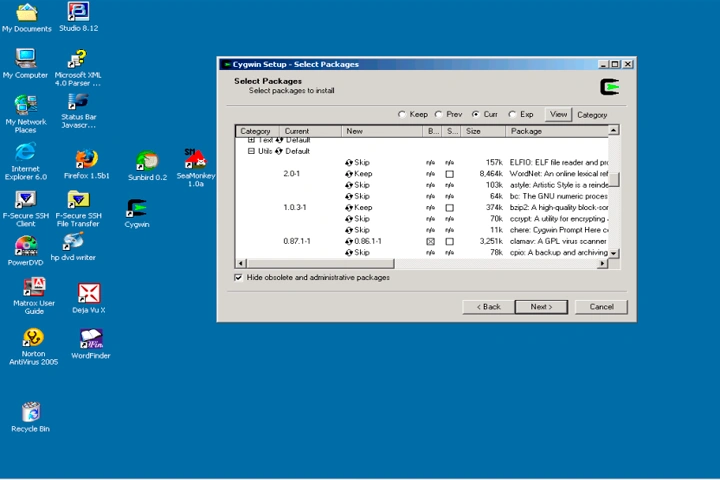
Task: Proceed with the Next button
Action: pyautogui.click(x=541, y=307)
